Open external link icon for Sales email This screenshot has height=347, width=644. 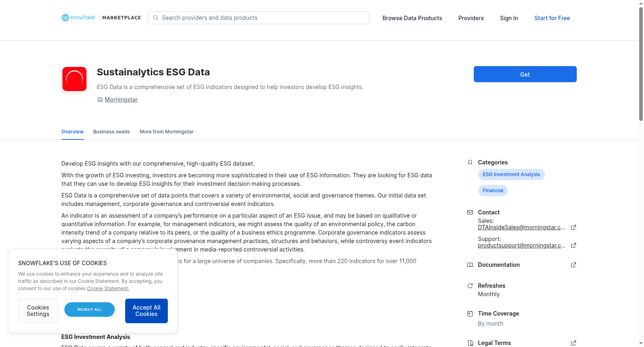574,227
